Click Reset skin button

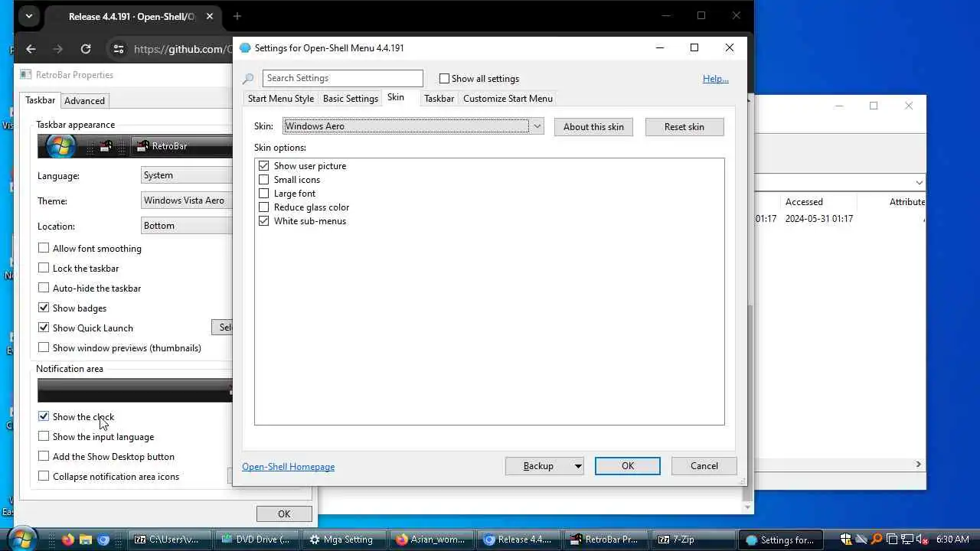click(x=684, y=127)
